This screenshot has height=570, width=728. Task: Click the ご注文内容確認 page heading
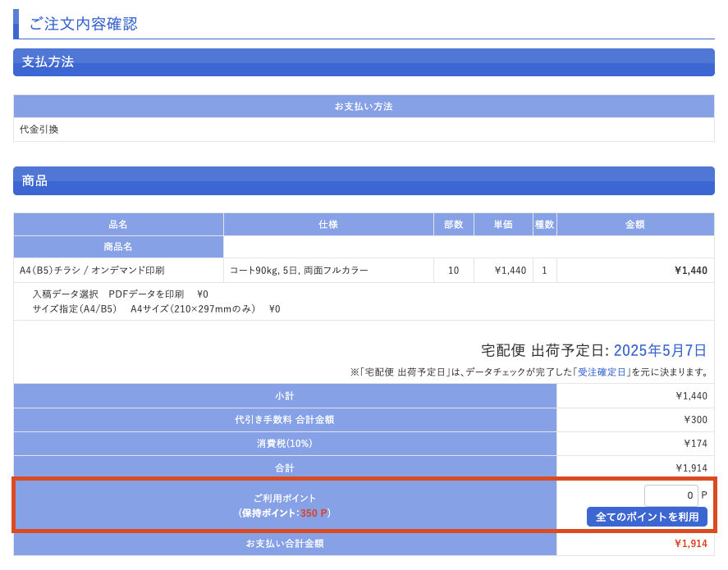(84, 24)
